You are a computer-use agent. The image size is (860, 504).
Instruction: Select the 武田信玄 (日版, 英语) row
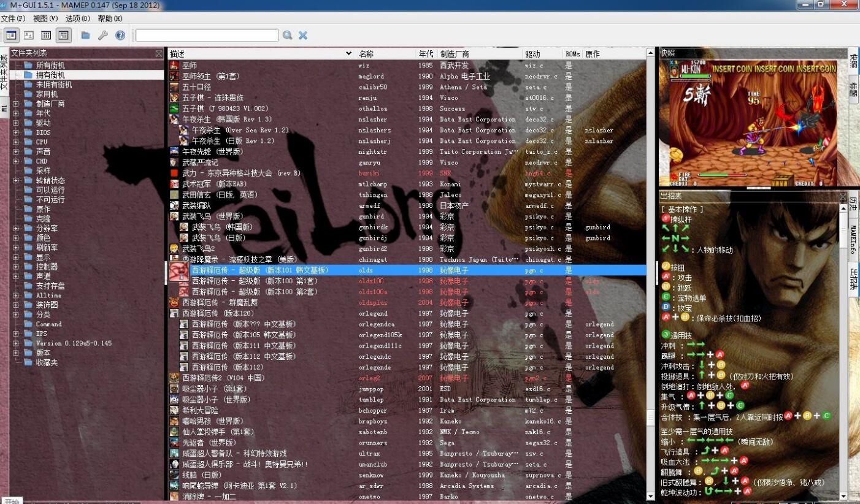407,195
